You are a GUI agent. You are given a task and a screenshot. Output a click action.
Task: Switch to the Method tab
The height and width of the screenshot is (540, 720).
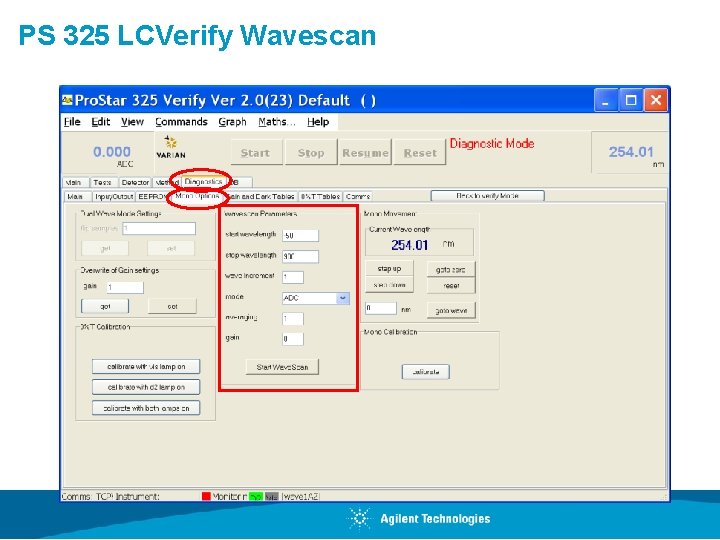(x=166, y=182)
